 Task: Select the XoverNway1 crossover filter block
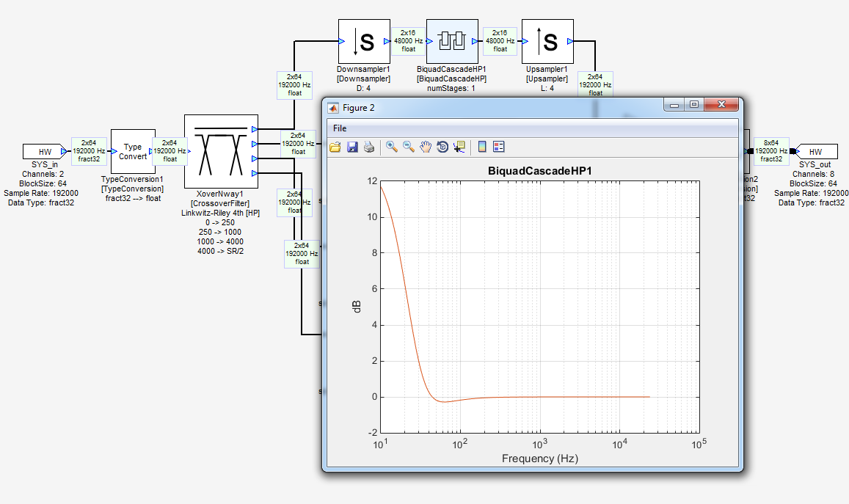coord(220,152)
